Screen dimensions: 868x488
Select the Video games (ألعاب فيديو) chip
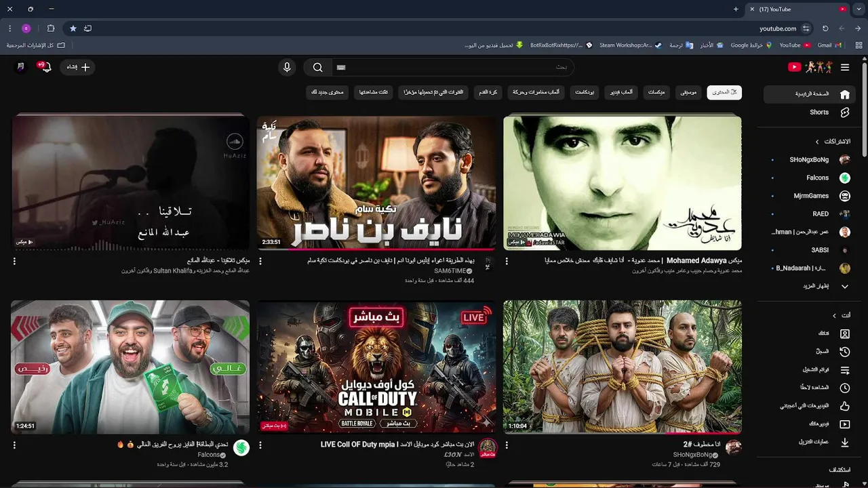coord(621,92)
